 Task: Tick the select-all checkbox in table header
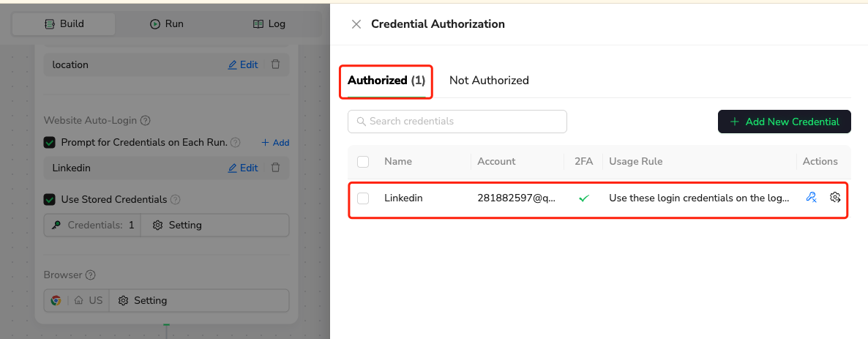(363, 161)
